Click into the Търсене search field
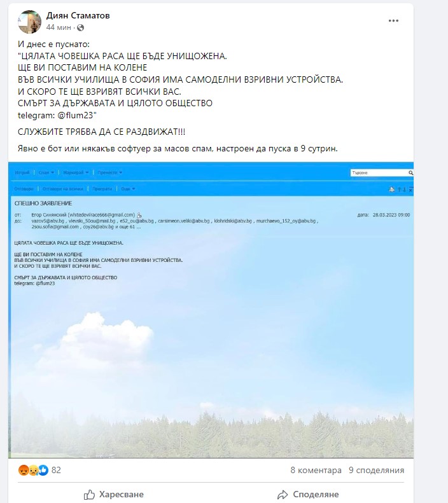The height and width of the screenshot is (503, 448). coord(379,173)
